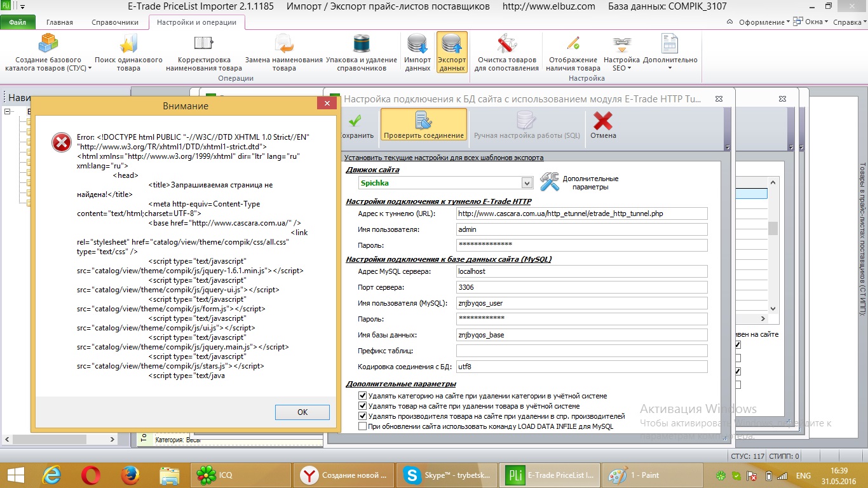Viewport: 868px width, 488px height.
Task: Open Internet Explorer from the taskbar
Action: (51, 475)
